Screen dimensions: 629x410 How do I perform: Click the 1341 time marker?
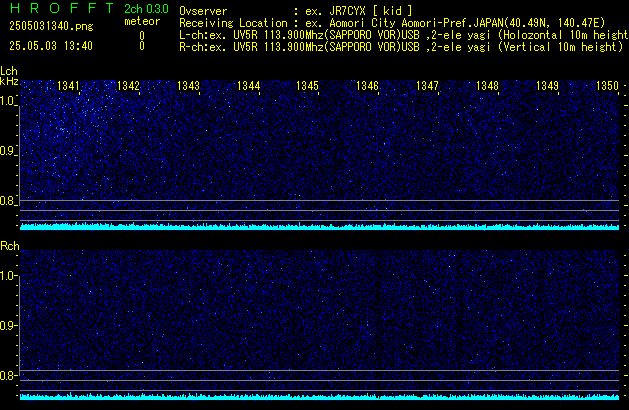coord(68,85)
